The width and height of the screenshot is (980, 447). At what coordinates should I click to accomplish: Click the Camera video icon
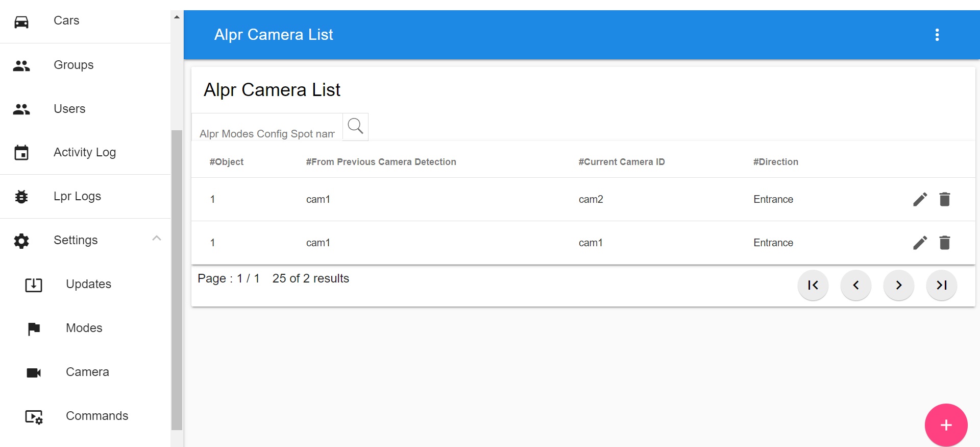pos(34,372)
